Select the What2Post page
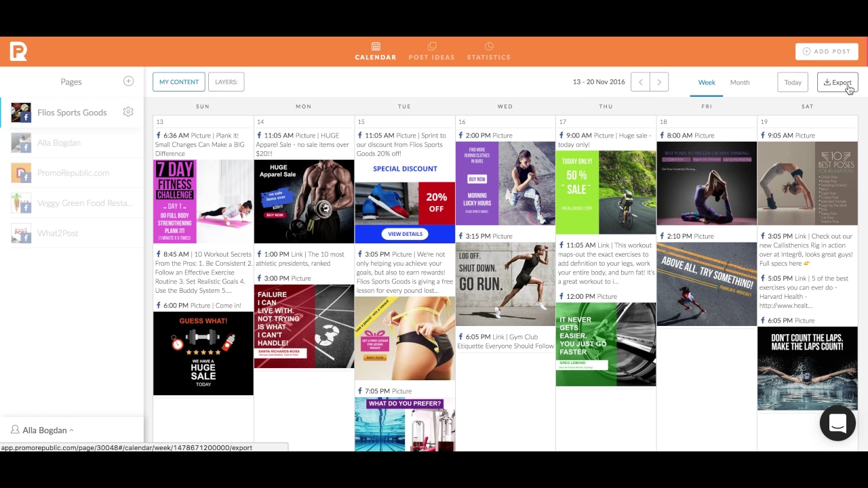The image size is (868, 488). coord(72,233)
